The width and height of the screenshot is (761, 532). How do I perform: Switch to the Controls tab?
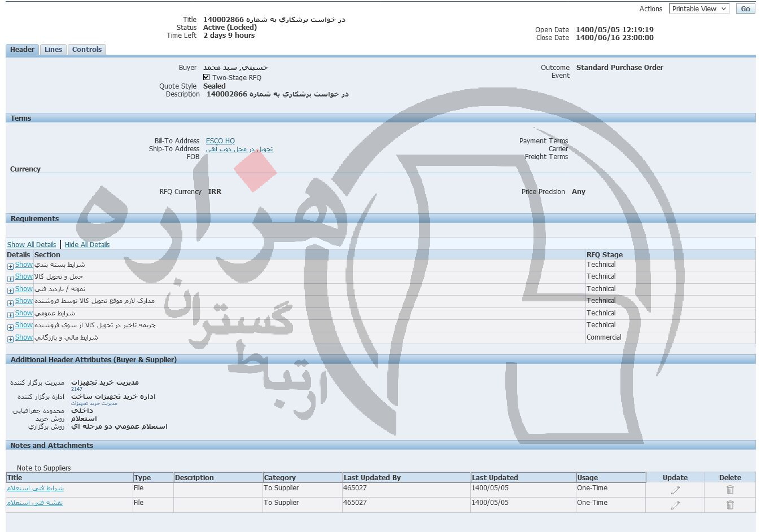coord(87,50)
